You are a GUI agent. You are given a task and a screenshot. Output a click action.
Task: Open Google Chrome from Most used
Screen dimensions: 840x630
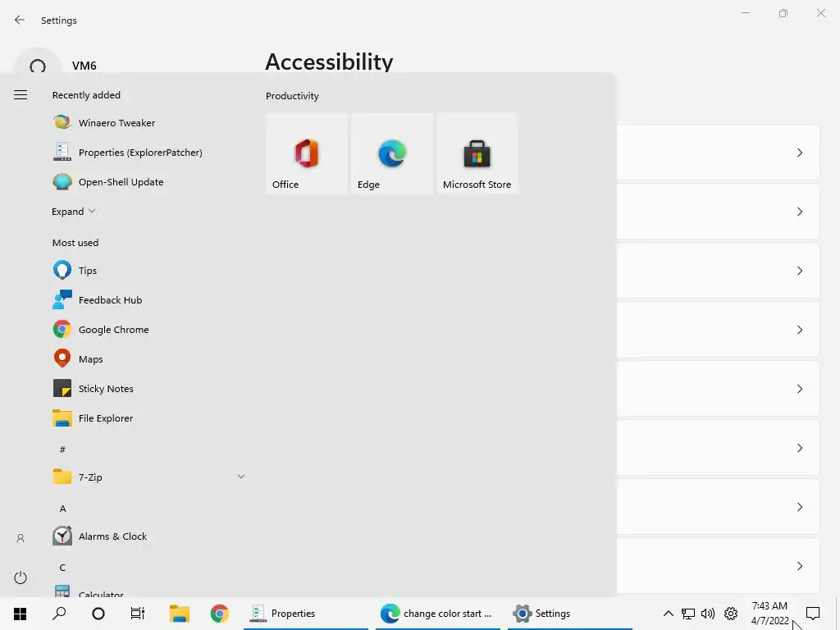coord(148,330)
